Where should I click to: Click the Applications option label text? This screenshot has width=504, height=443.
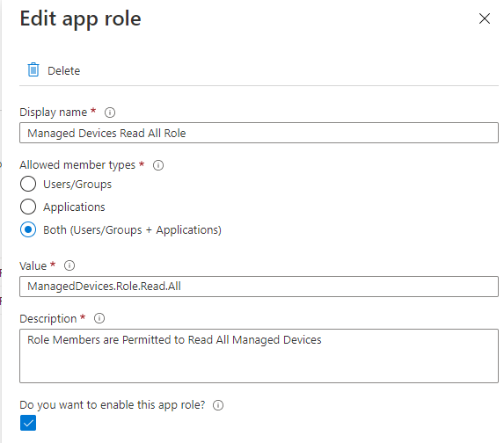[x=74, y=207]
